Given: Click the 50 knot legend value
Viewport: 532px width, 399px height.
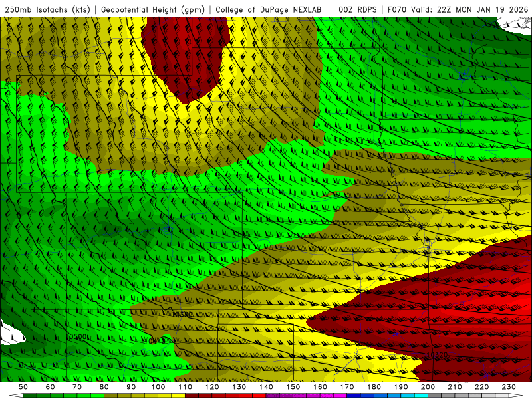Looking at the screenshot, I should coord(23,387).
